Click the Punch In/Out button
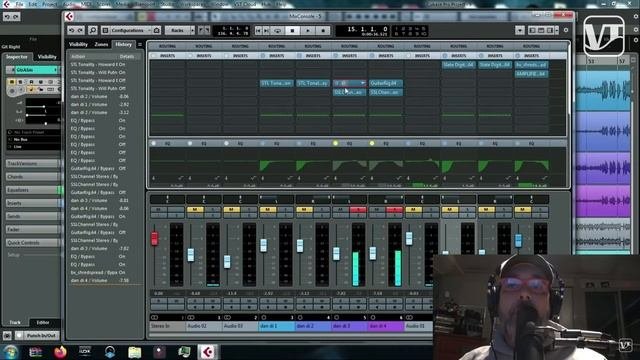This screenshot has height=360, width=640. [x=40, y=336]
